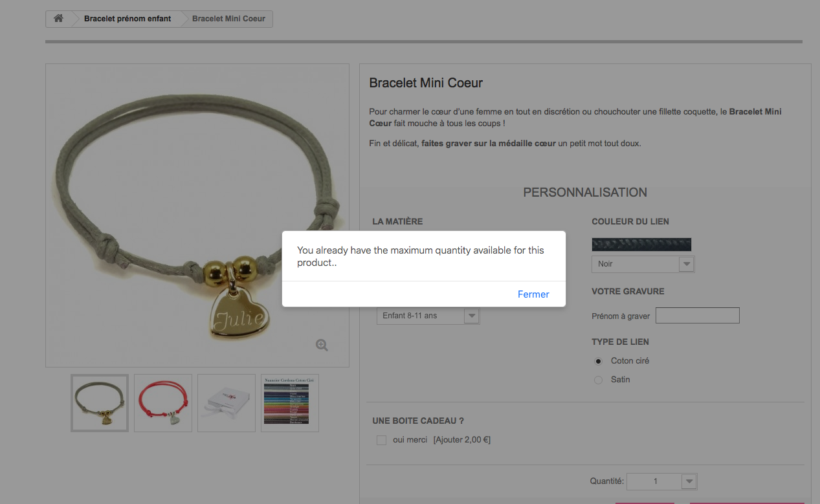Click the black cord color swatch
The image size is (820, 504).
click(641, 245)
